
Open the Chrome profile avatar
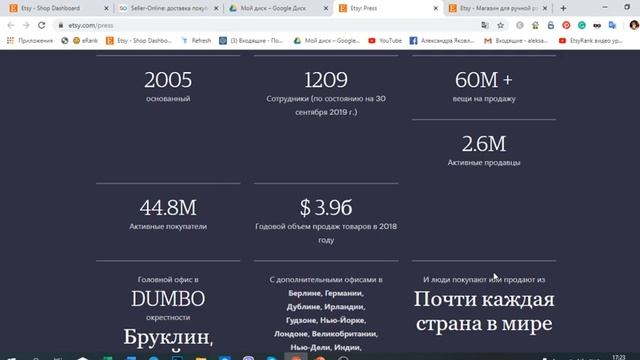click(x=633, y=25)
